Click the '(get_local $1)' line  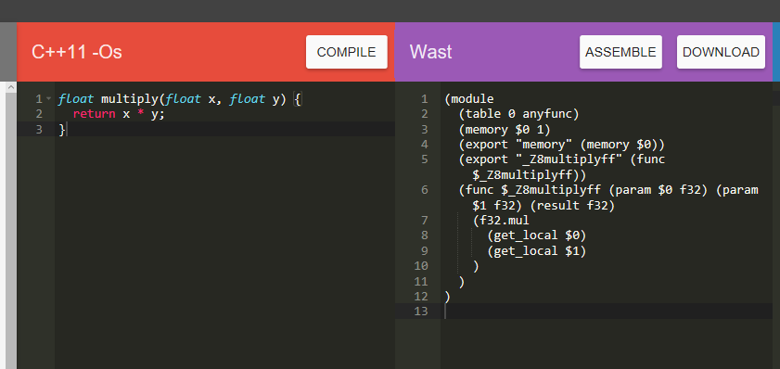coord(537,251)
